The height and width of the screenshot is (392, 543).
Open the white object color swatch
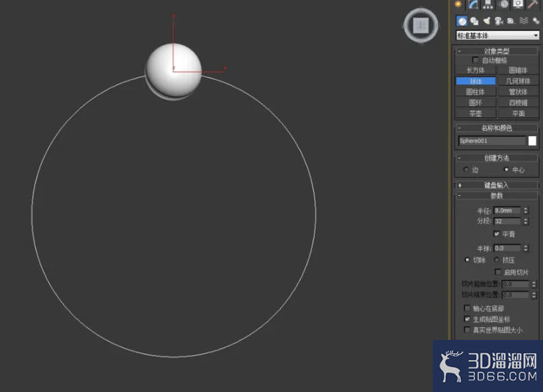(x=532, y=141)
